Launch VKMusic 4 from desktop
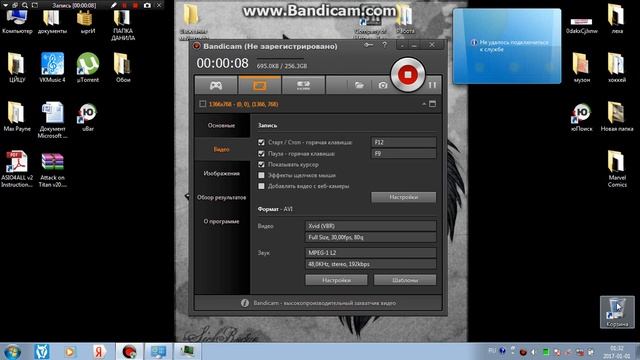Viewport: 640px width, 360px height. click(x=52, y=67)
